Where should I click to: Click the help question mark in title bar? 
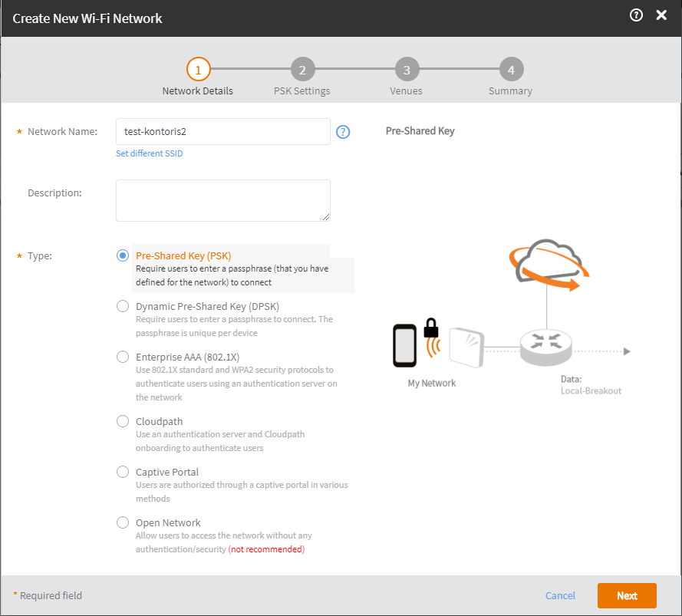636,15
